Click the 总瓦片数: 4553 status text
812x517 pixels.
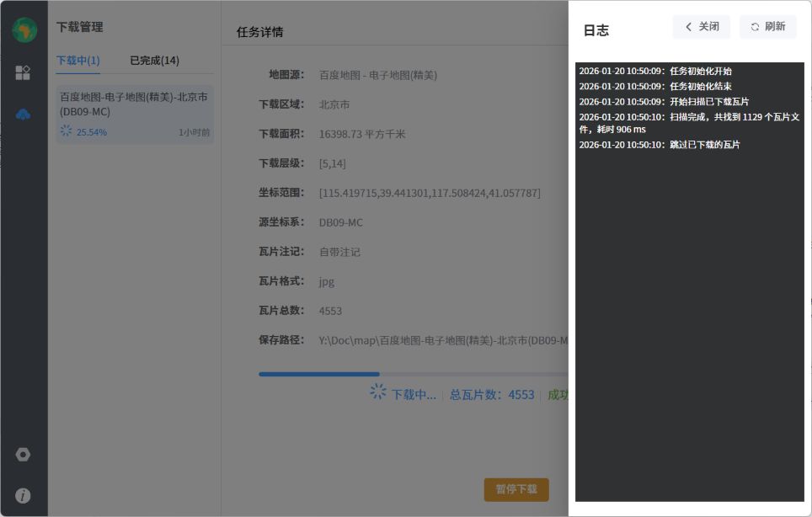pyautogui.click(x=492, y=394)
